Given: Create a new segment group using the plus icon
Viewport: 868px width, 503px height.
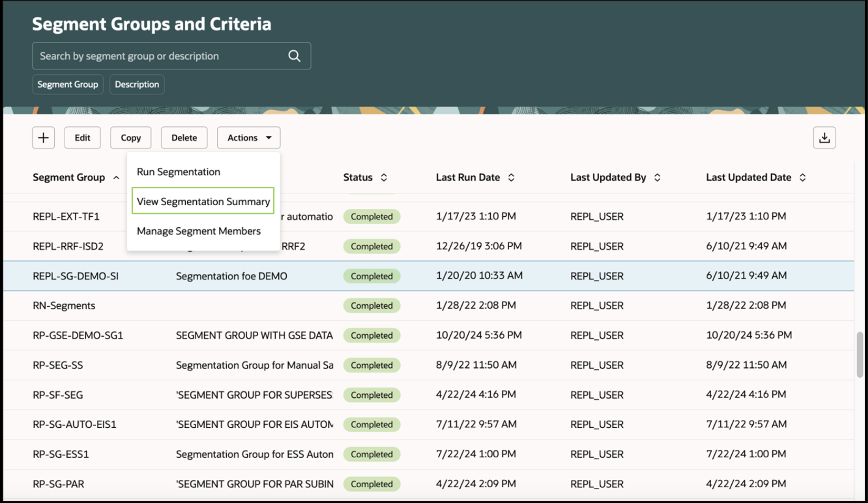Looking at the screenshot, I should coord(43,137).
